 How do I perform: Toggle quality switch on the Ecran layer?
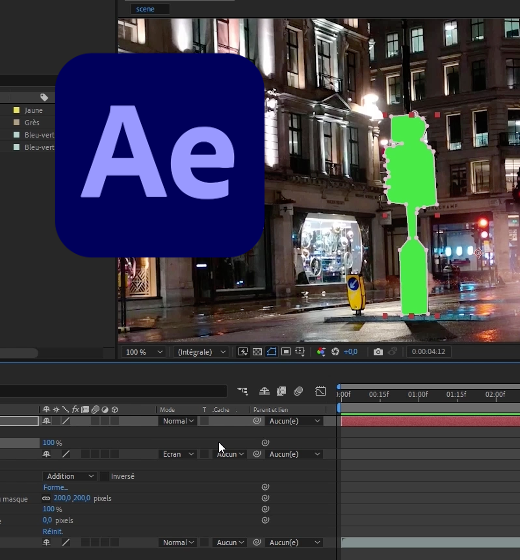(66, 454)
